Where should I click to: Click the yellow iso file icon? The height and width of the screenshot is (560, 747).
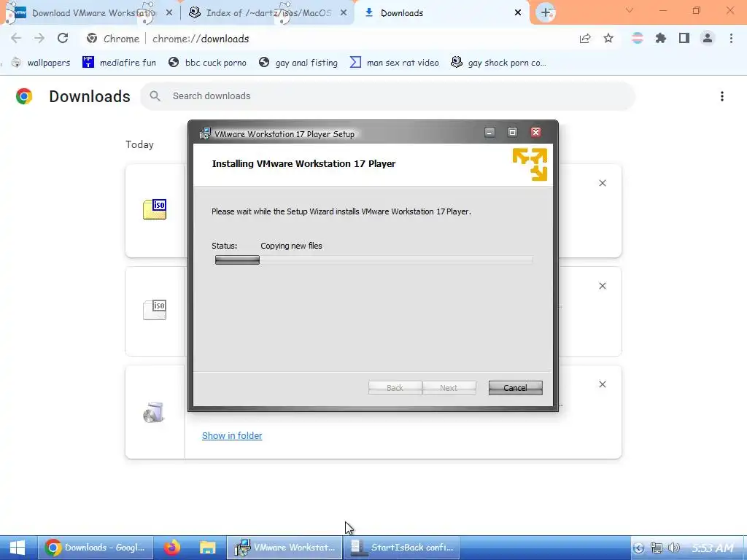(x=155, y=209)
